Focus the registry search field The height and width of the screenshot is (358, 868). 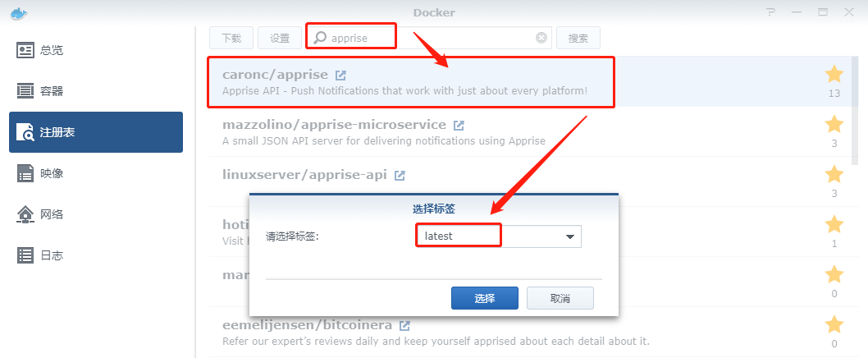tap(429, 38)
